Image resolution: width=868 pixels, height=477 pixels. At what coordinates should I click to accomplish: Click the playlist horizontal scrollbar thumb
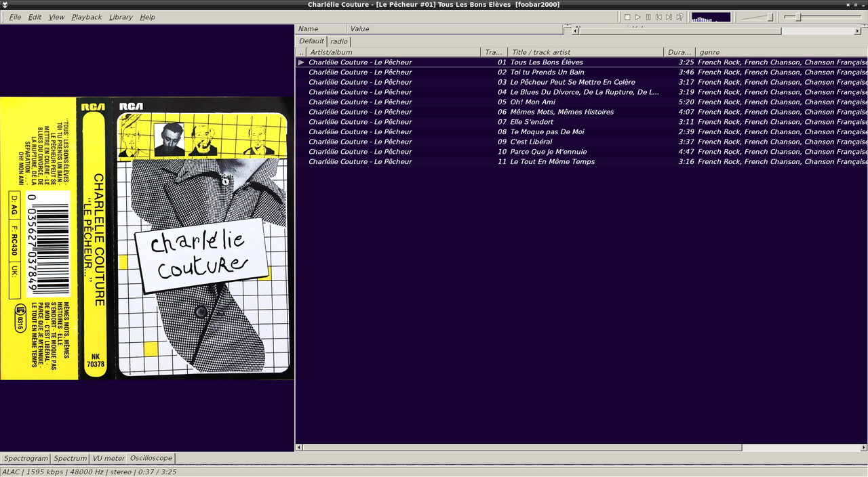(522, 448)
